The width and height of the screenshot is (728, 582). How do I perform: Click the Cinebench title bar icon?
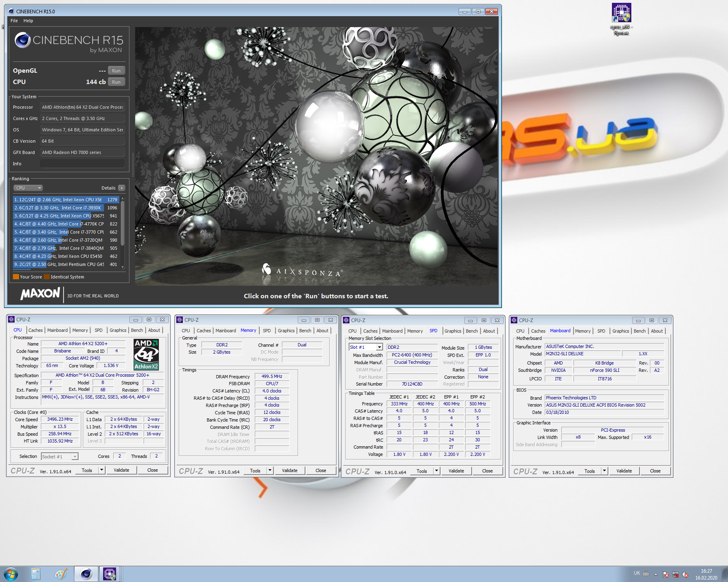(11, 11)
